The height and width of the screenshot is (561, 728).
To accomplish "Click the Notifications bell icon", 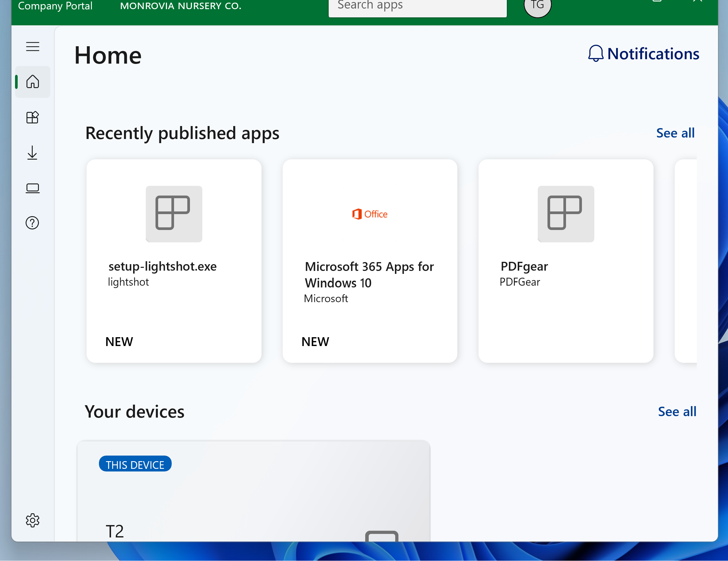I will [596, 54].
